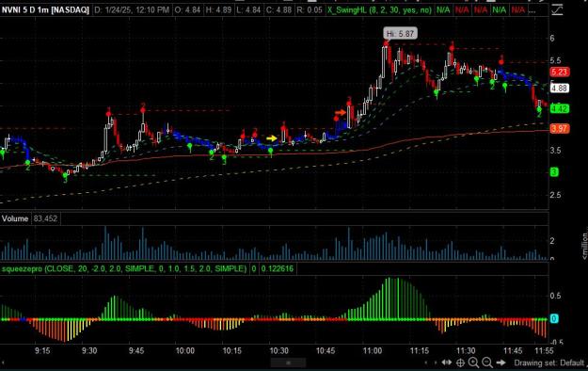Viewport: 588px width, 371px height.
Task: Click the cyan 0 squeeze axis bubble
Action: (554, 319)
